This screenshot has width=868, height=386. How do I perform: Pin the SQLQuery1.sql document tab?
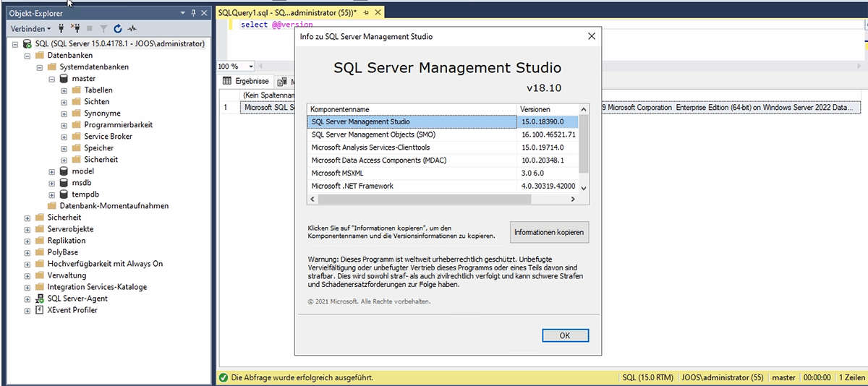(367, 13)
